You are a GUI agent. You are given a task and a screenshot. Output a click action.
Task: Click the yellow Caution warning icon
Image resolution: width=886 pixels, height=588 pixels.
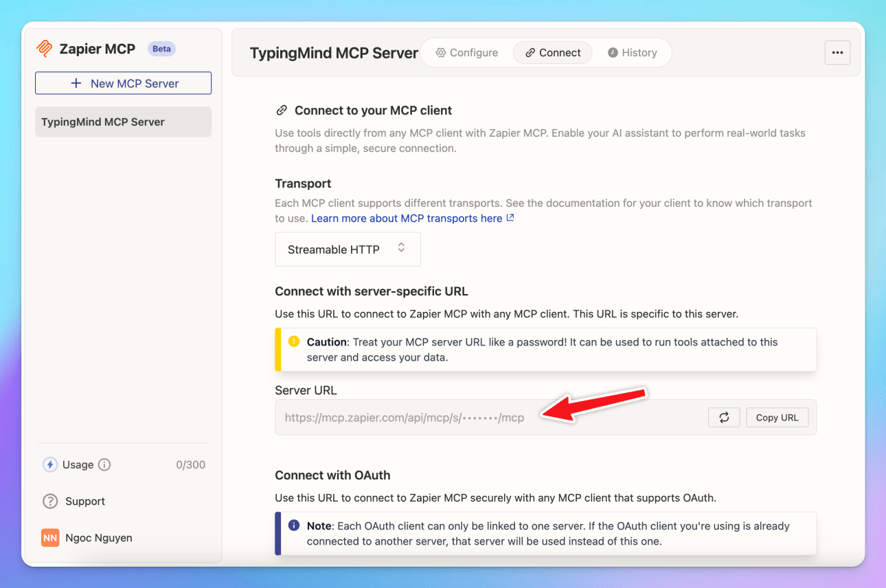click(294, 341)
